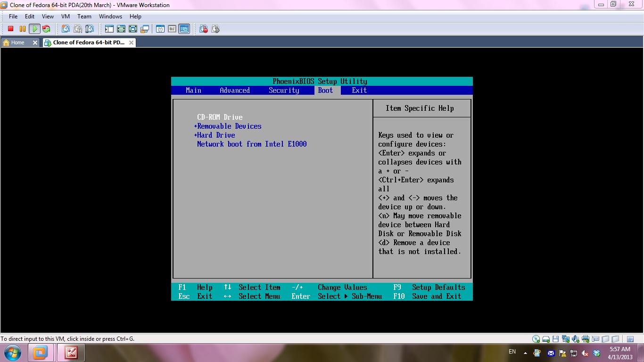Click the Dropbox tray icon
This screenshot has width=644, height=362.
tap(596, 353)
